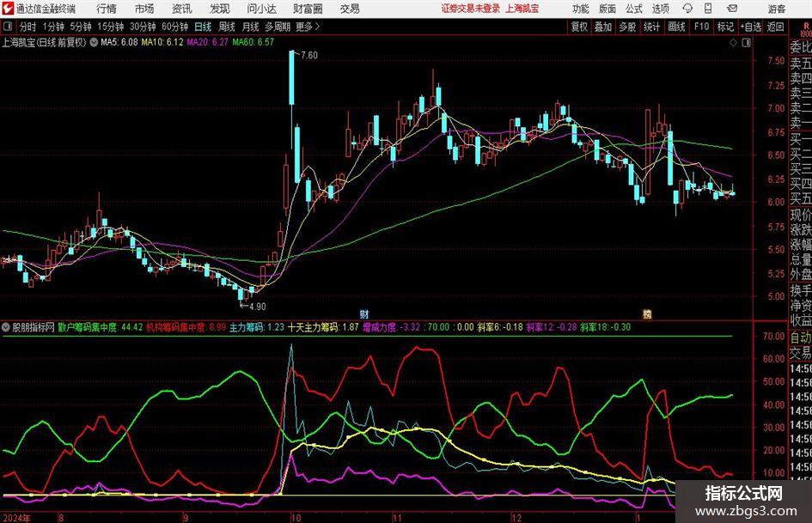Click 股朋指标网 indicator name
This screenshot has width=812, height=523.
[x=34, y=327]
